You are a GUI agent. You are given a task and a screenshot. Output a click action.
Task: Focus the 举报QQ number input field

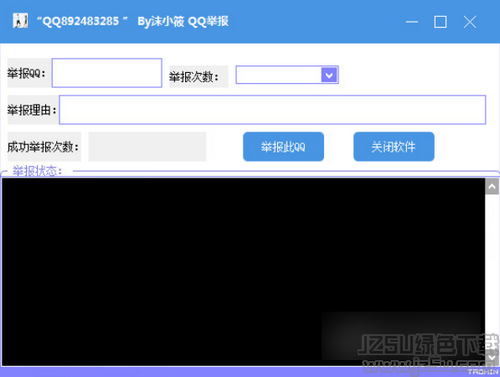point(107,73)
